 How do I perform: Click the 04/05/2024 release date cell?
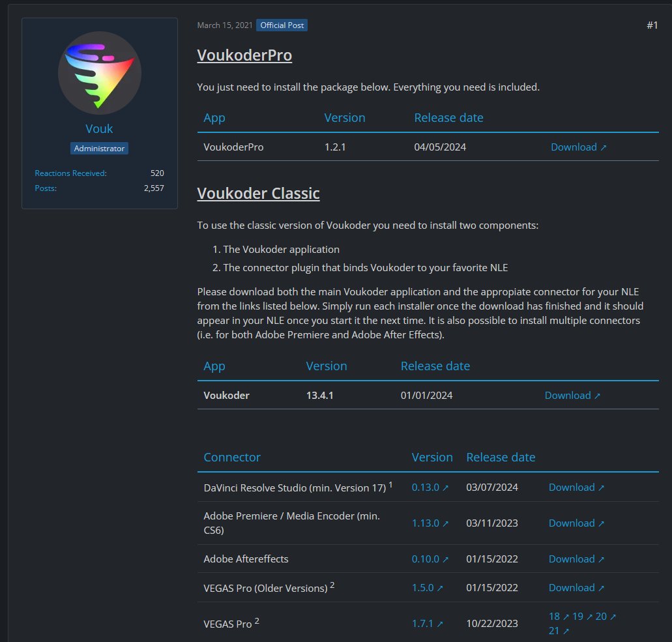(440, 147)
